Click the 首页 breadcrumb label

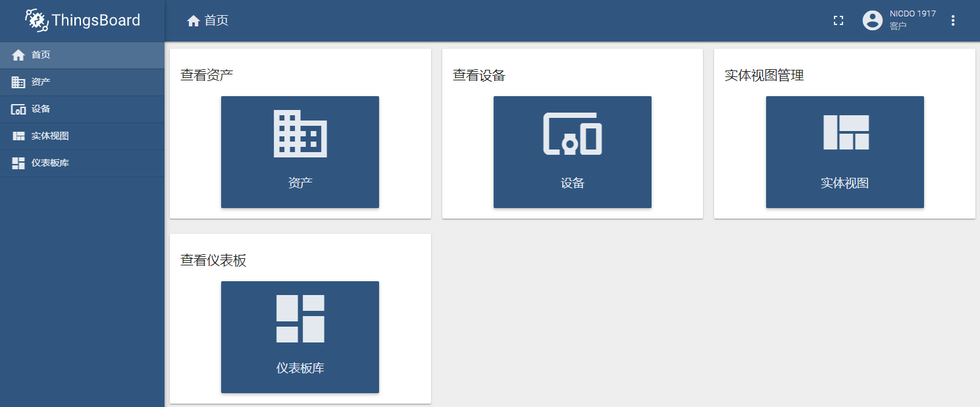coord(217,21)
